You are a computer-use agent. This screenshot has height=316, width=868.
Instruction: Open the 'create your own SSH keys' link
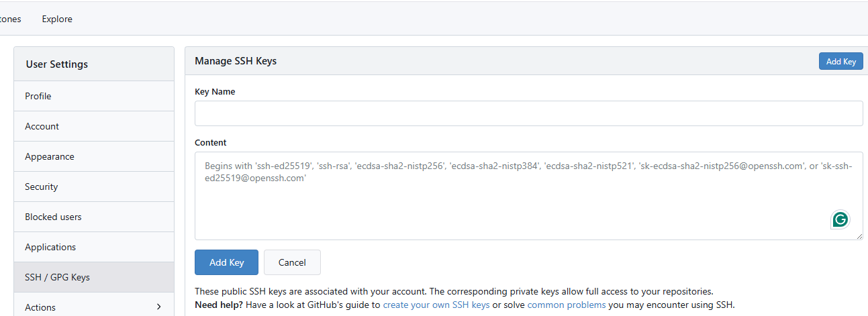436,305
